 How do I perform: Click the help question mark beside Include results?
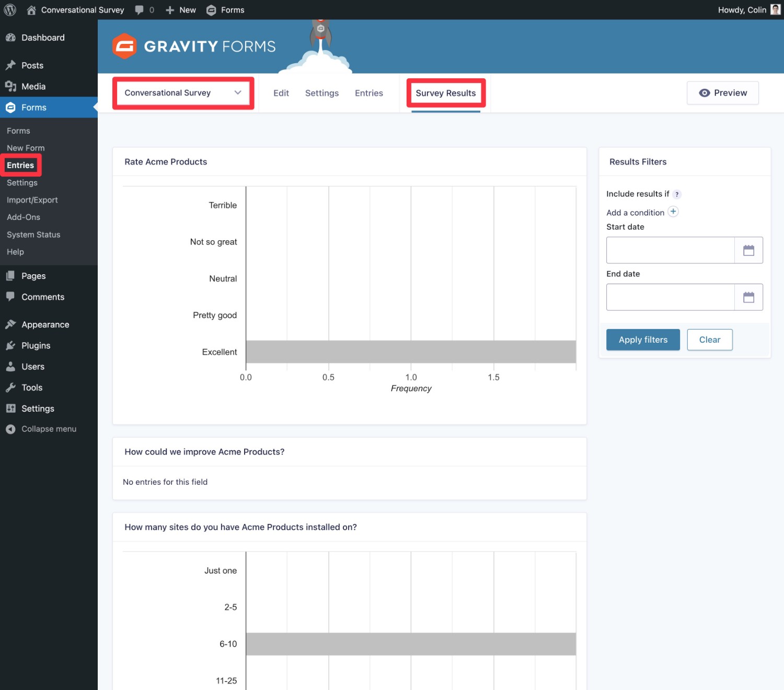(x=677, y=194)
